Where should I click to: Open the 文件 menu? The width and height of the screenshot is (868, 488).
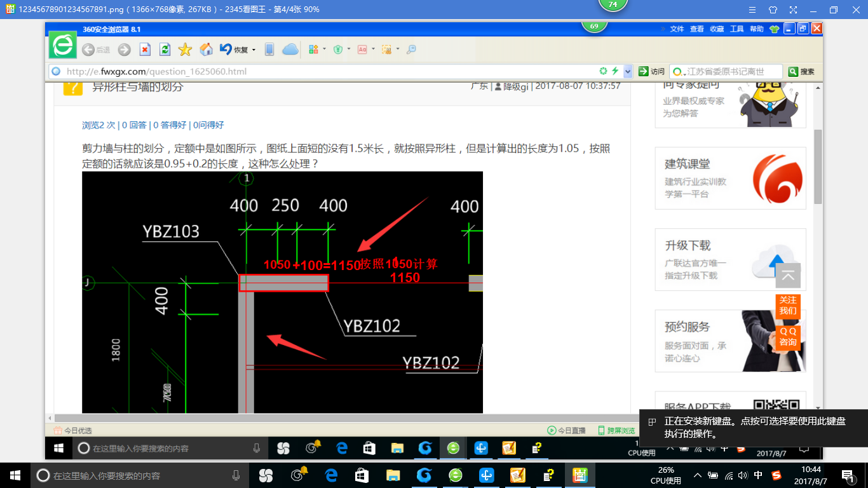tap(677, 29)
